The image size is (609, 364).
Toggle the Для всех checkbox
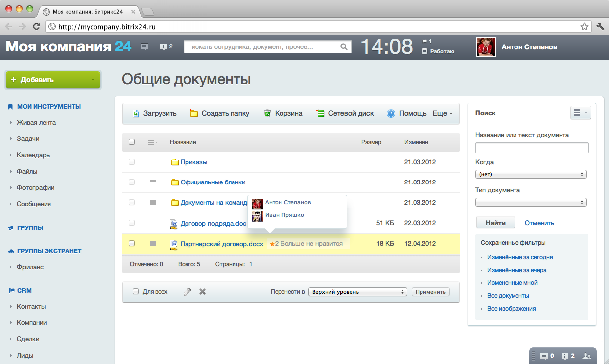click(136, 292)
